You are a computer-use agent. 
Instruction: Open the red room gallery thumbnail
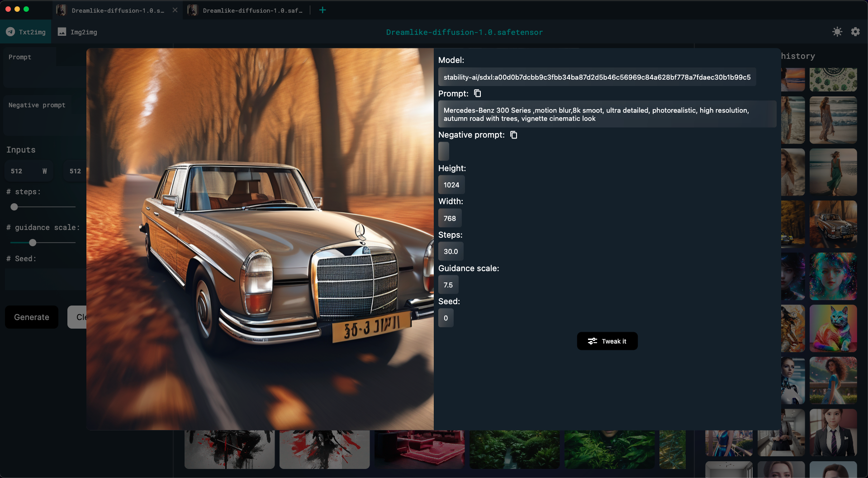pos(419,449)
